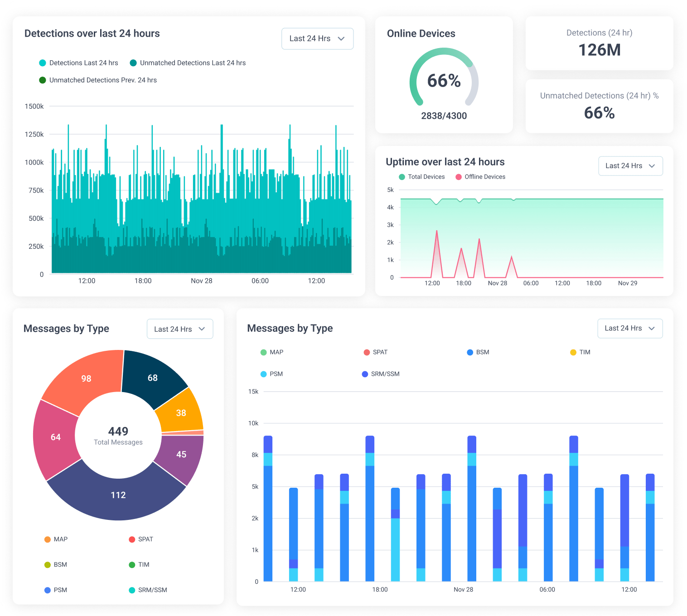Toggle Unmatched Detections Prev. 24 hrs series
This screenshot has width=687, height=616.
(43, 80)
